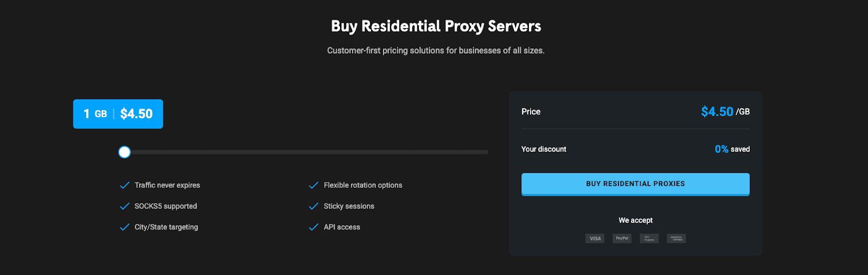Click checkmark beside Traffic never expires

coord(124,186)
